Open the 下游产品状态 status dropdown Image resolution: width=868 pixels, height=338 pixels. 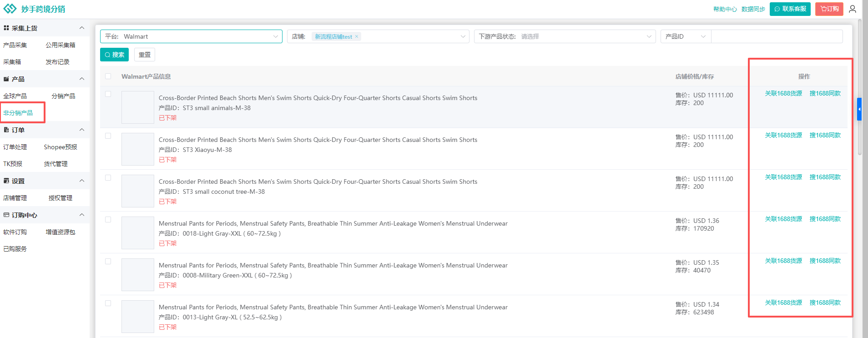pos(565,36)
